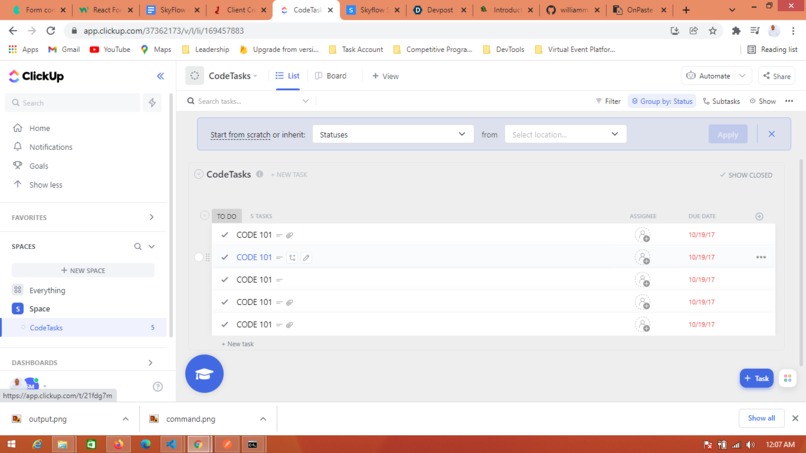Toggle SHOW CLOSED tasks
This screenshot has height=453, width=806.
click(x=746, y=175)
